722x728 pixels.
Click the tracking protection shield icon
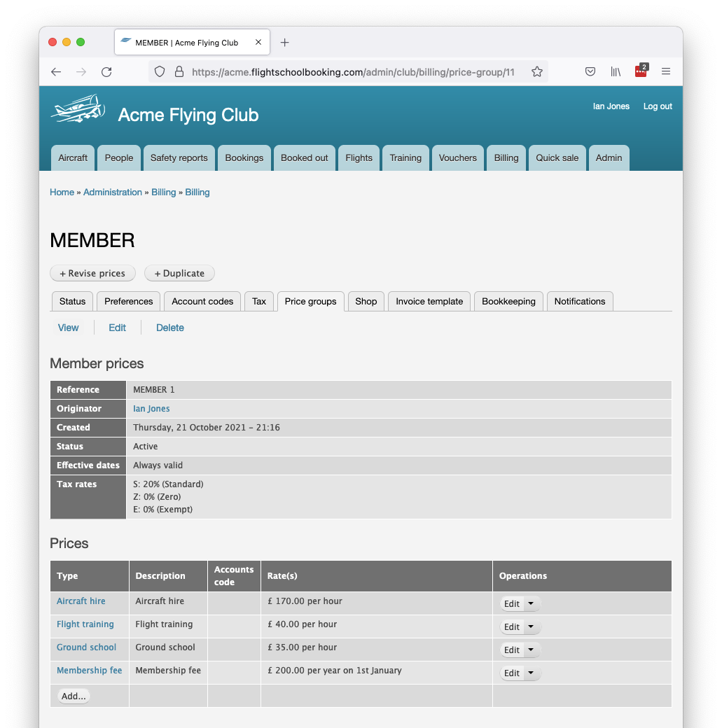coord(159,71)
